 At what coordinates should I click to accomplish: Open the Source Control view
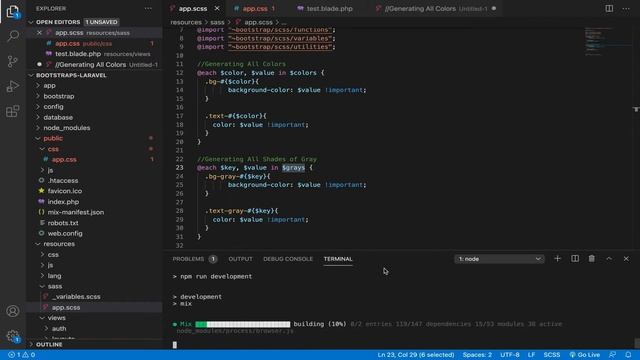tap(13, 61)
